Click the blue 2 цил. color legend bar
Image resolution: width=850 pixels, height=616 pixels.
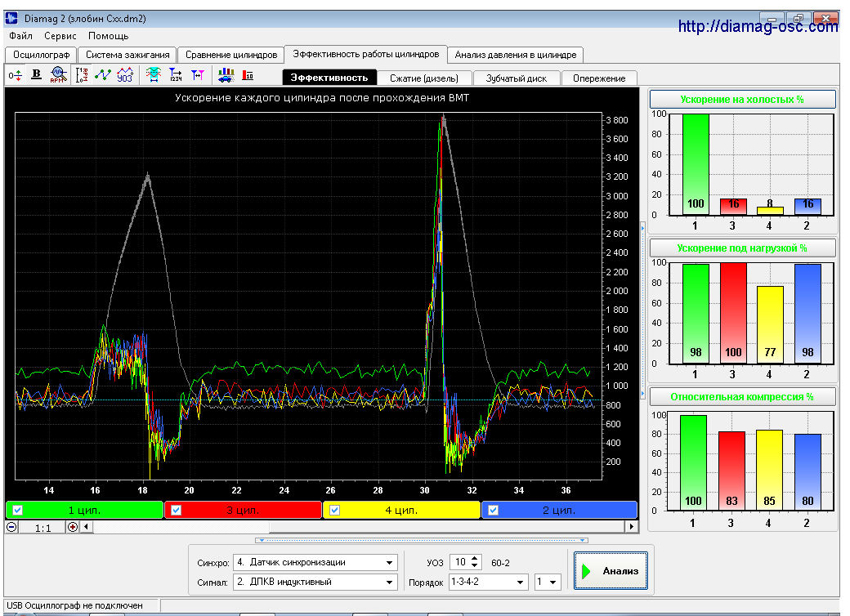559,510
